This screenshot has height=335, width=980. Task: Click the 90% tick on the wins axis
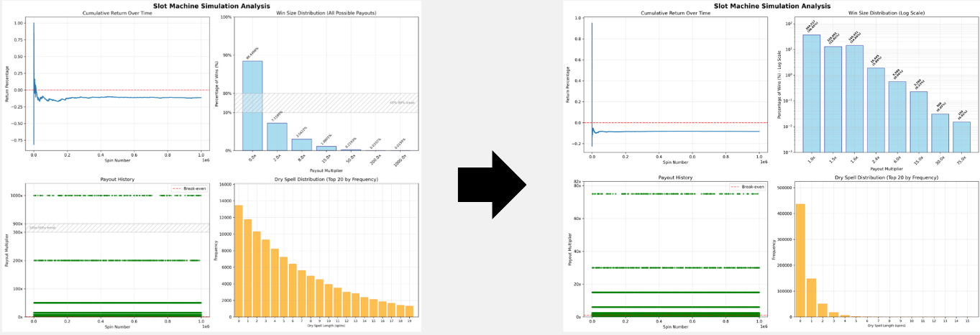[x=229, y=55]
